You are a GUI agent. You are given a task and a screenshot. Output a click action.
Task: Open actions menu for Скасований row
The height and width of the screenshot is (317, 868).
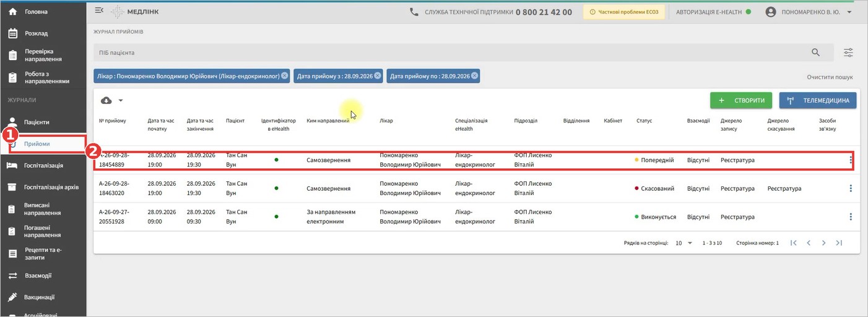point(851,188)
